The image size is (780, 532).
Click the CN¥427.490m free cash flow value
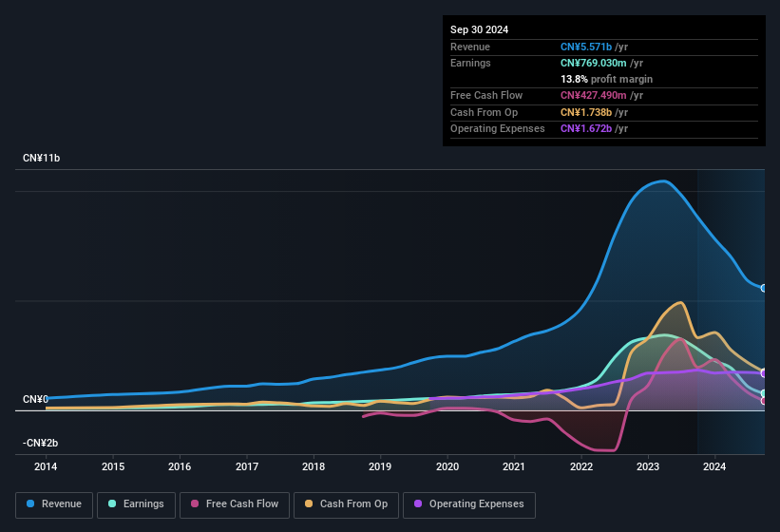(594, 95)
